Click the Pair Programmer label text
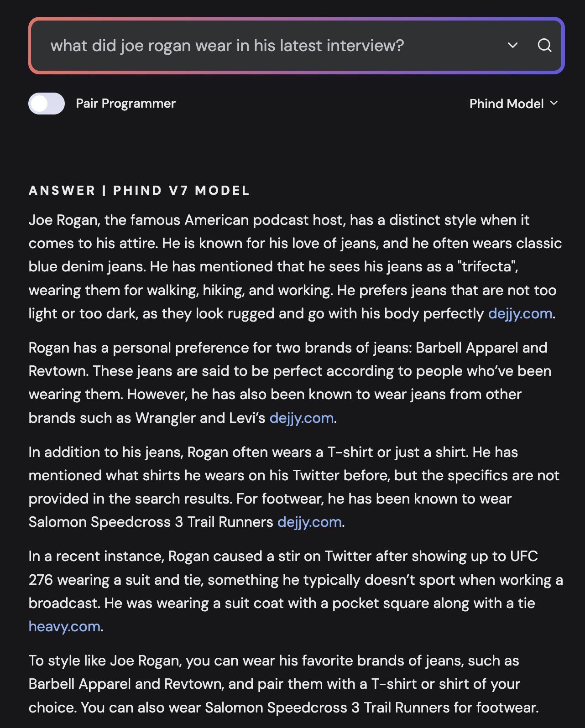The width and height of the screenshot is (585, 728). coord(125,104)
